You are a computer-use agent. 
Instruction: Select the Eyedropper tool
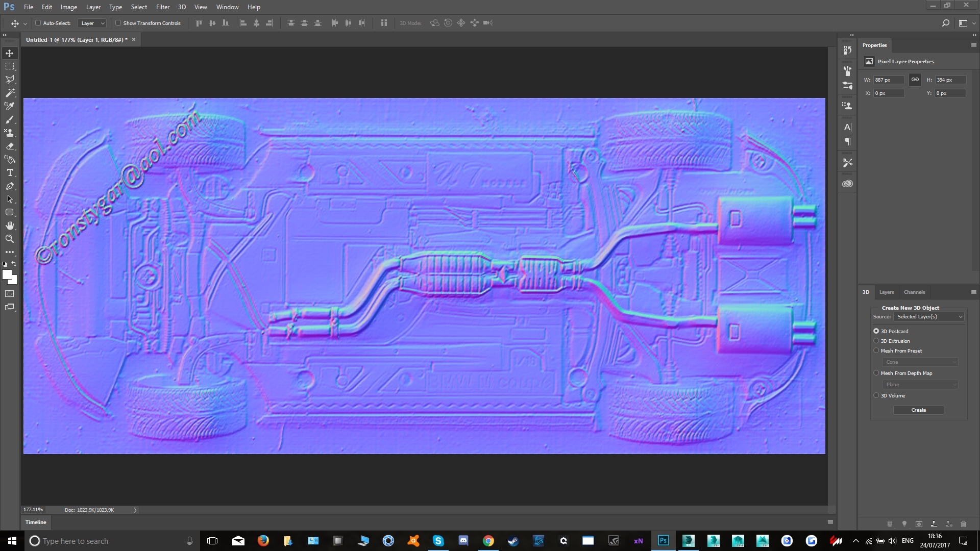click(x=10, y=106)
